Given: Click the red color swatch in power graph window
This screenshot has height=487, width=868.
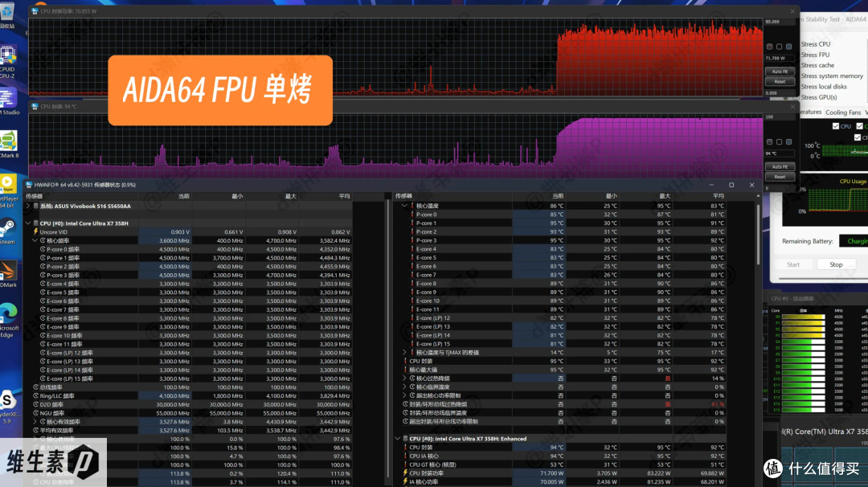Looking at the screenshot, I should coord(769,47).
